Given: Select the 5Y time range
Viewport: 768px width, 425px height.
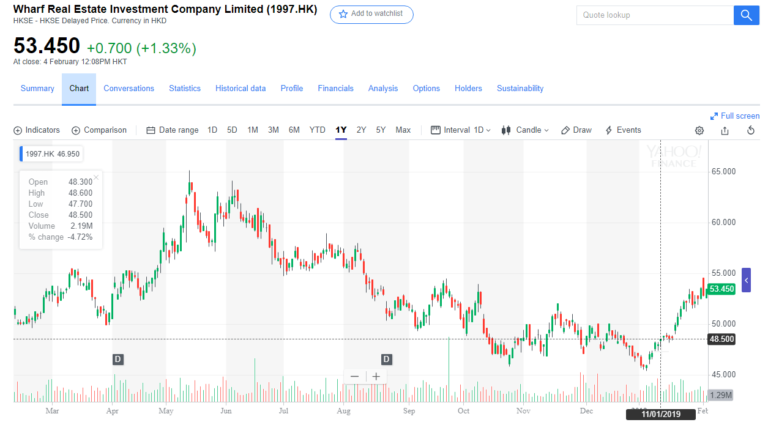Looking at the screenshot, I should [x=381, y=130].
